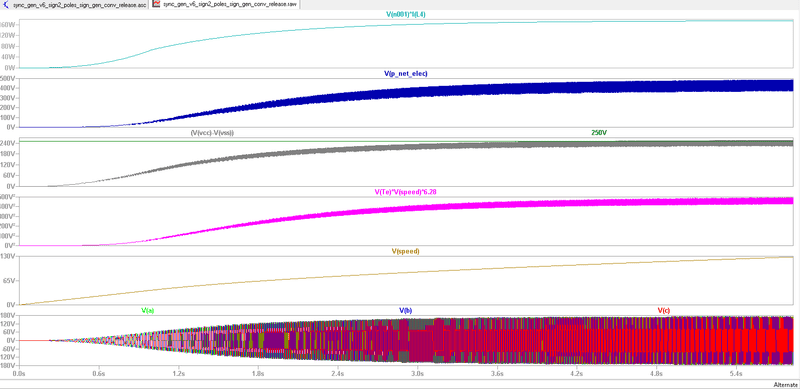Click the waveform icon on .raw tab

[x=157, y=4]
